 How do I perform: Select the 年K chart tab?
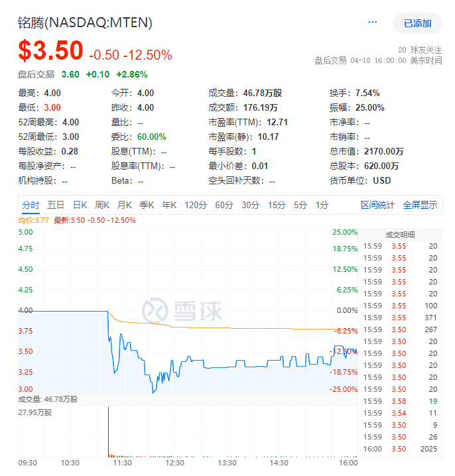[x=169, y=206]
